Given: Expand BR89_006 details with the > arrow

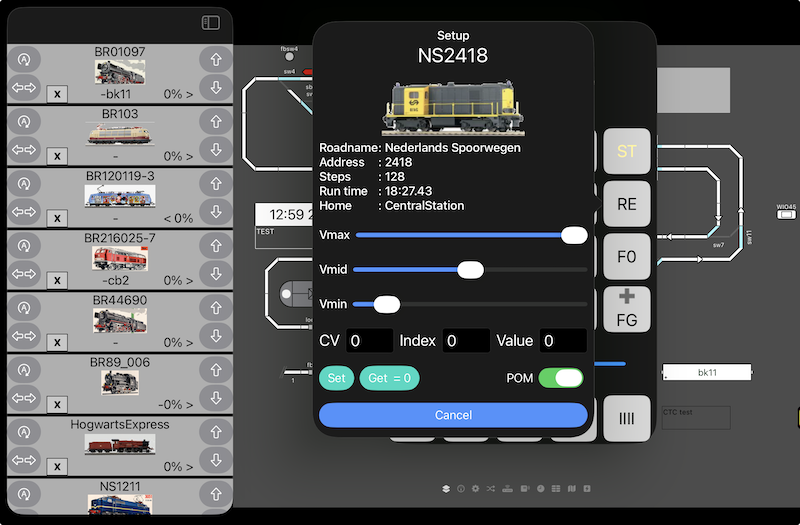Looking at the screenshot, I should 188,405.
